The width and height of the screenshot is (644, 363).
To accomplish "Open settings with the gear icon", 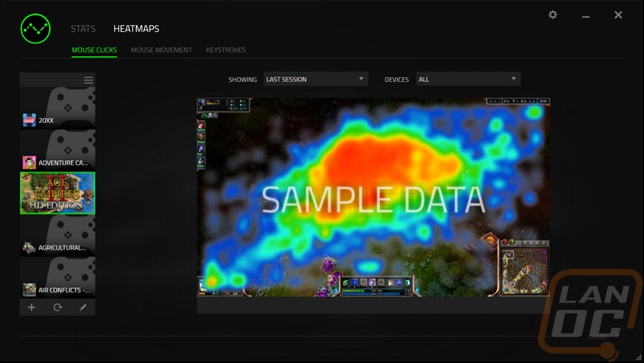I will tap(552, 15).
